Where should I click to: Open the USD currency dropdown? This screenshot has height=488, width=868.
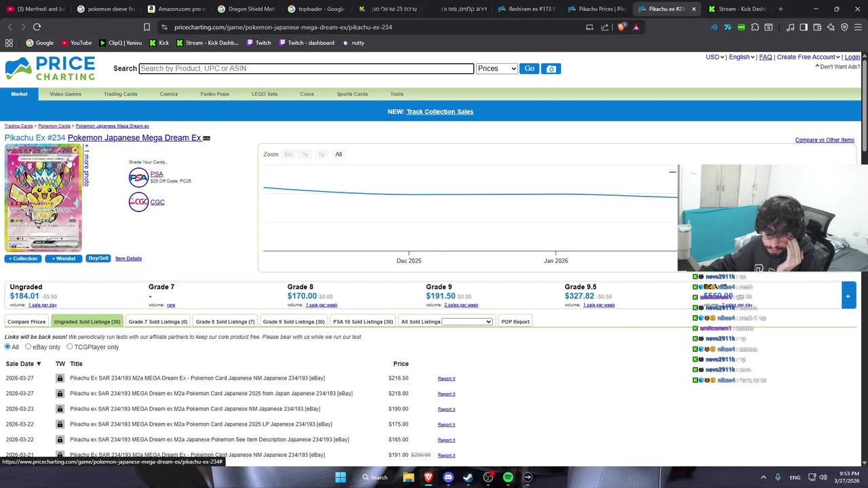click(x=715, y=57)
